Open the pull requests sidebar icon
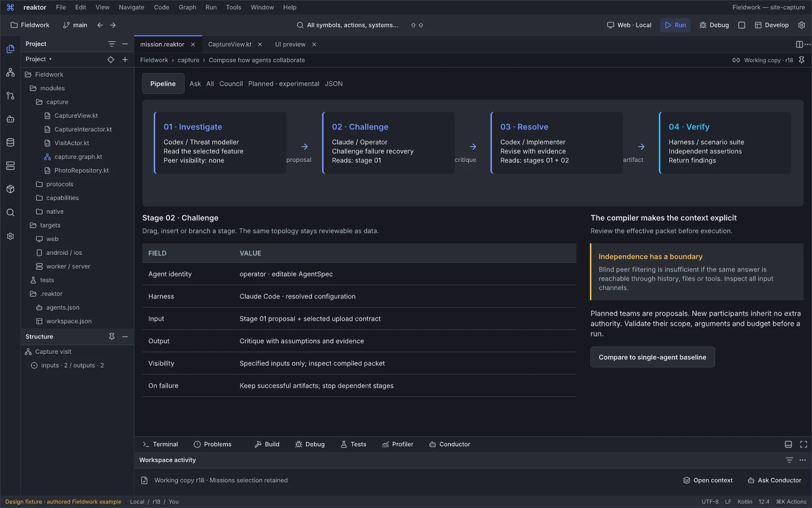 coord(10,96)
